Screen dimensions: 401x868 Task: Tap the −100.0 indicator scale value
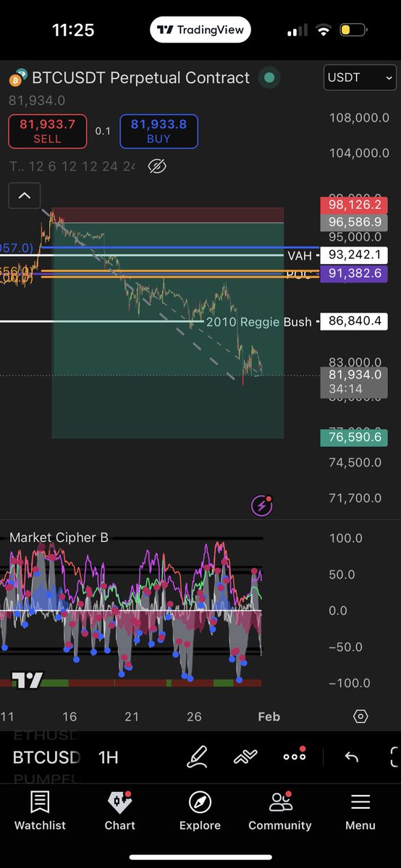click(x=349, y=683)
